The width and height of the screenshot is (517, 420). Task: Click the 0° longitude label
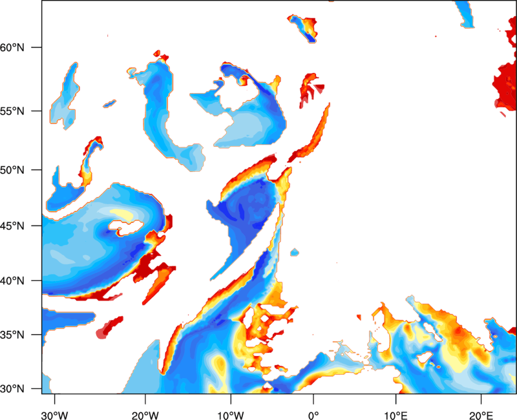point(313,415)
